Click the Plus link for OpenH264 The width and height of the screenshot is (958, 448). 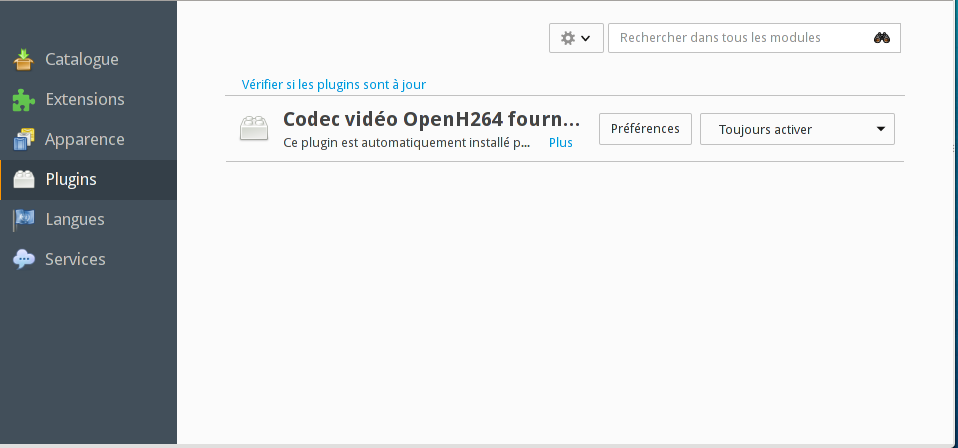tap(560, 142)
